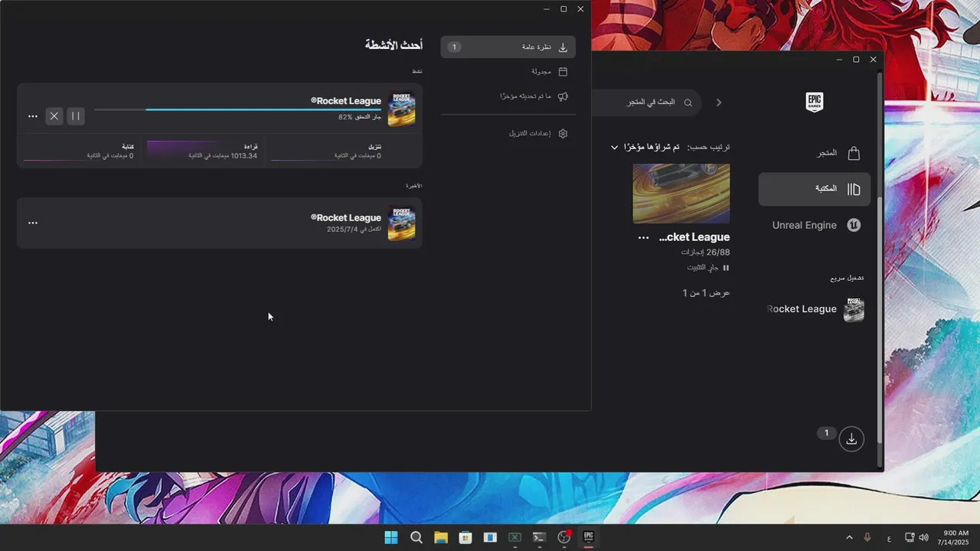This screenshot has height=551, width=980.
Task: Open Microsoft Store from taskbar
Action: (465, 537)
